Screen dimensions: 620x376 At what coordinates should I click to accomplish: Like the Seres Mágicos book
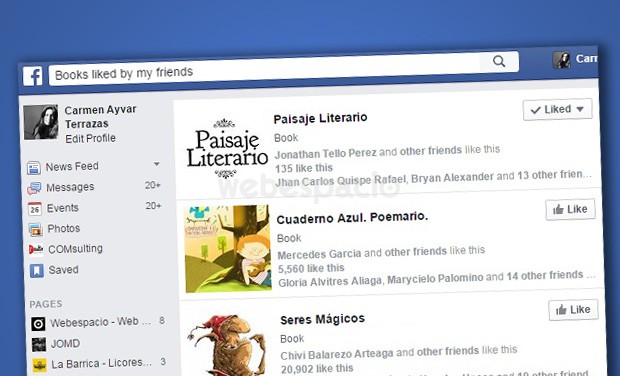tap(573, 310)
